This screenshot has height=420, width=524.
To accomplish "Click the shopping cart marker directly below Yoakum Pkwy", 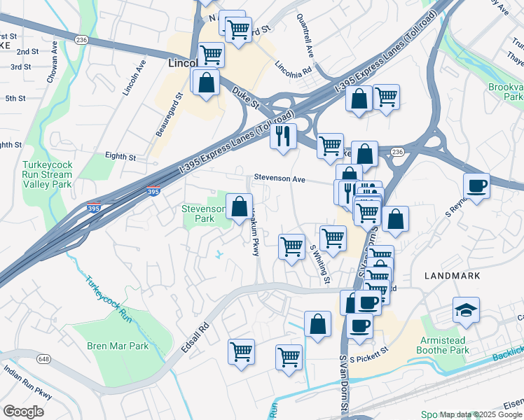I will click(x=289, y=357).
